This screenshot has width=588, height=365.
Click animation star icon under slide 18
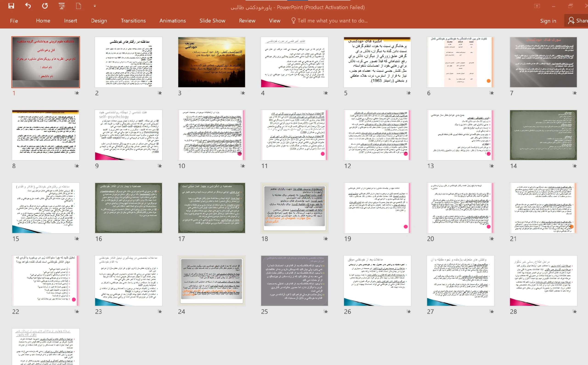[325, 239]
